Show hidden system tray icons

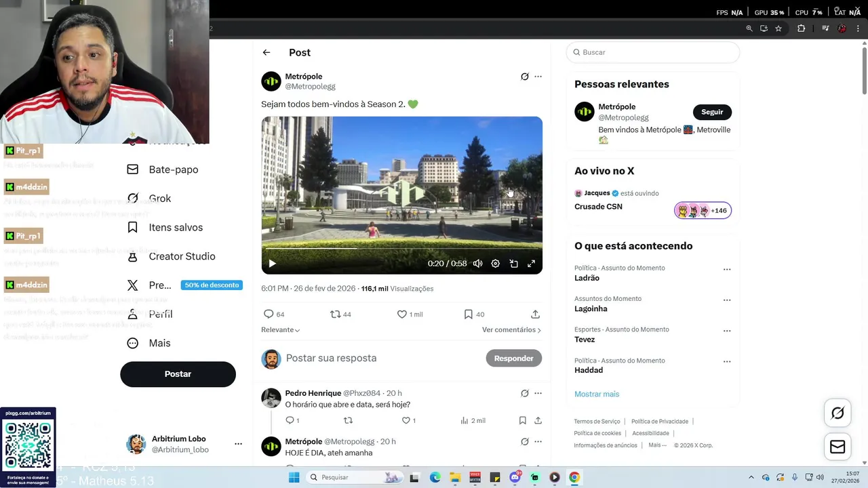click(751, 477)
